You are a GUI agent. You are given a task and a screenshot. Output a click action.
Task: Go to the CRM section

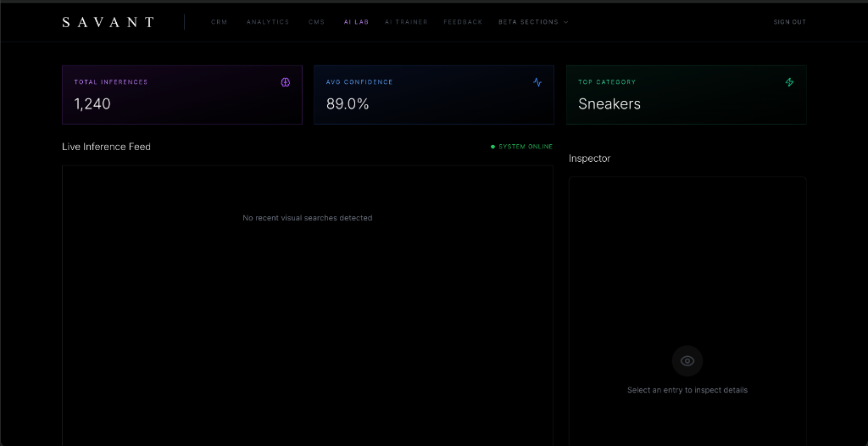pyautogui.click(x=220, y=22)
